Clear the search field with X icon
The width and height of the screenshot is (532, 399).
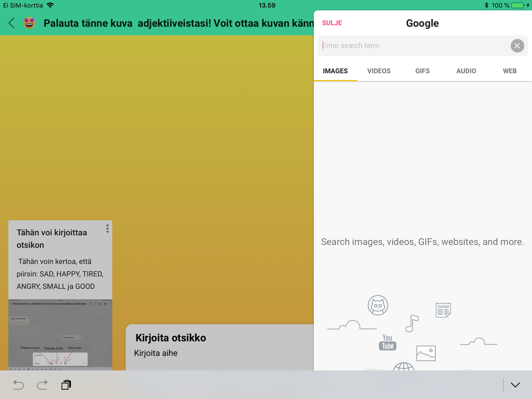517,46
